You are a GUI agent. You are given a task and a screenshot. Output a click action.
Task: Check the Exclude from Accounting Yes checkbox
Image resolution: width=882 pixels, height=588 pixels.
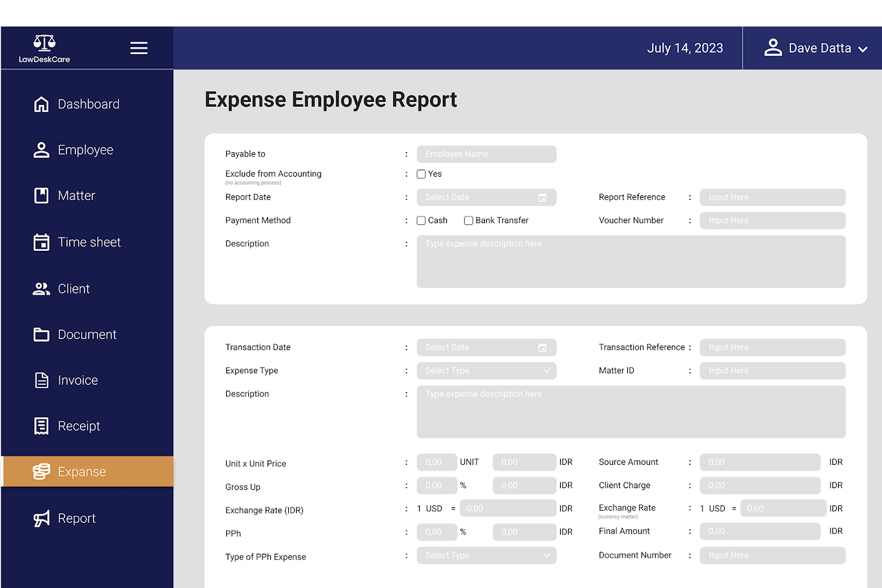[421, 174]
